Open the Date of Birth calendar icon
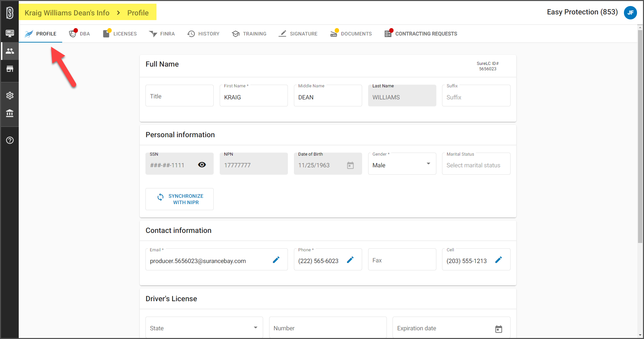Viewport: 644px width, 339px height. 350,165
